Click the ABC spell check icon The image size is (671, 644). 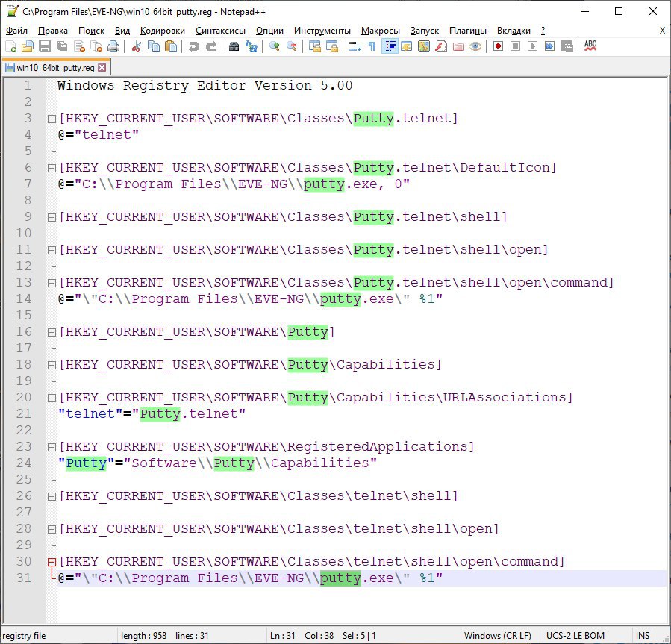pyautogui.click(x=590, y=46)
